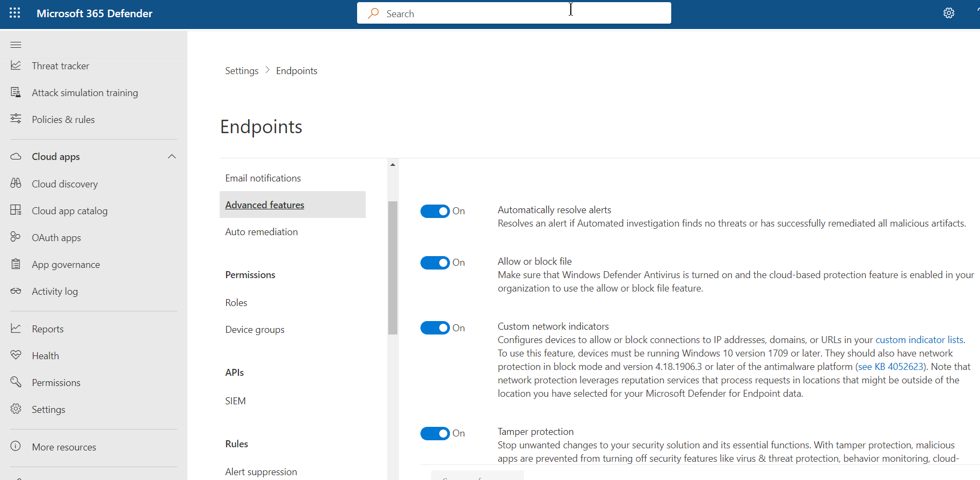This screenshot has width=980, height=480.
Task: Click the Attack simulation training icon
Action: point(16,92)
